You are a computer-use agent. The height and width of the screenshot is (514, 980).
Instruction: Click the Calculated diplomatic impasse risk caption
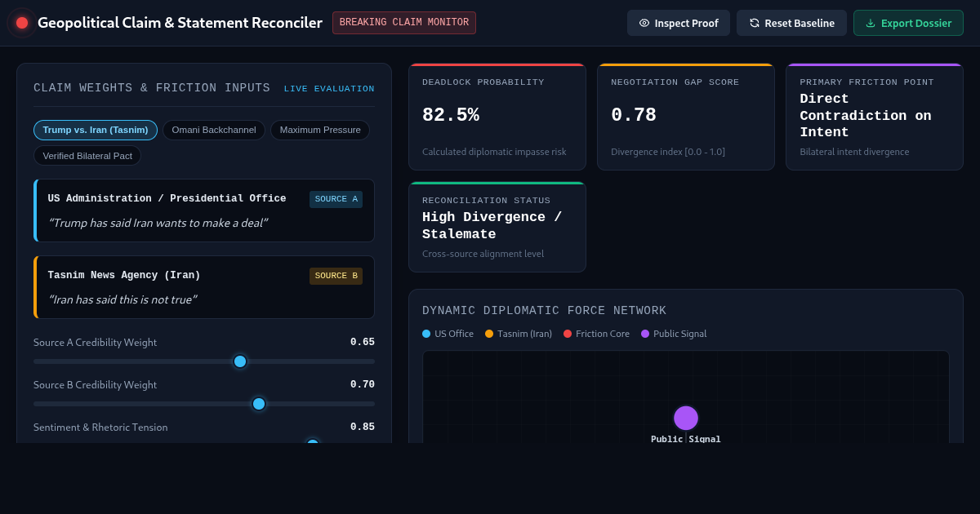[494, 152]
